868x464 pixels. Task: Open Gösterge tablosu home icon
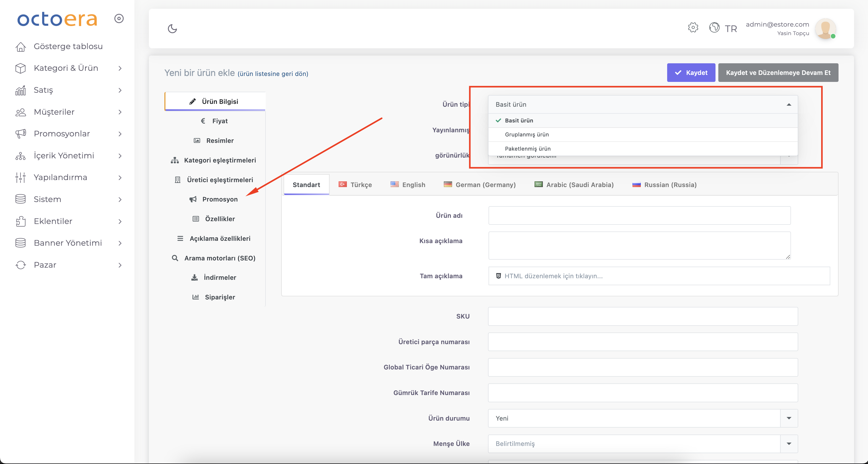coord(21,47)
